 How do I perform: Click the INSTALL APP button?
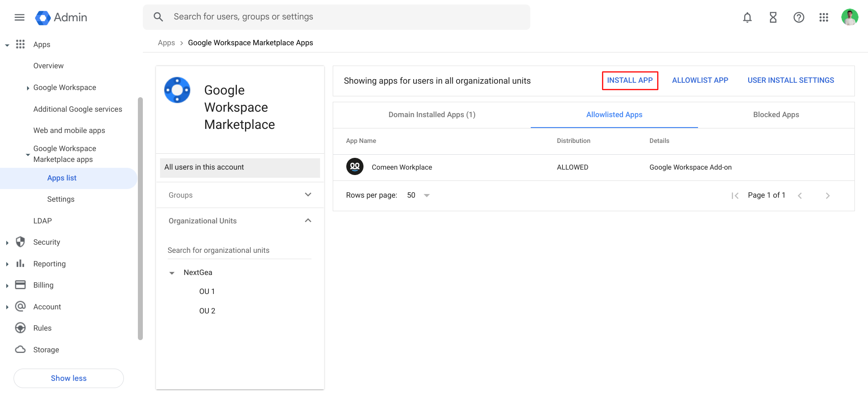tap(630, 80)
